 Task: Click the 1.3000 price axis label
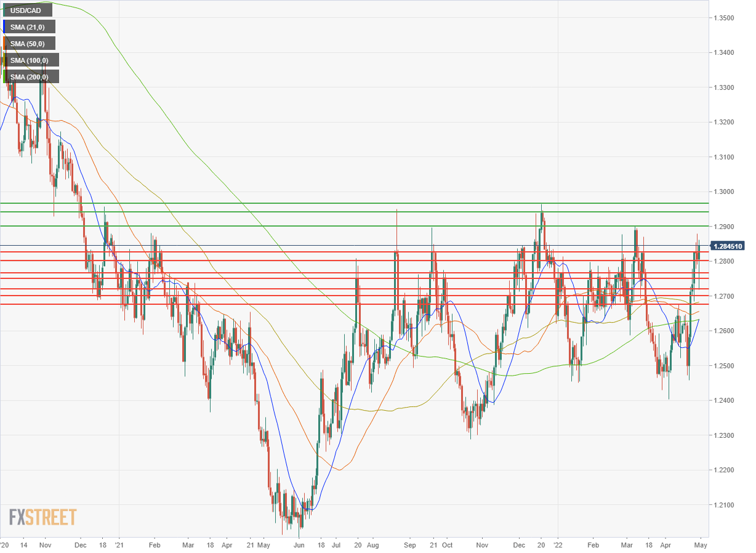[728, 192]
